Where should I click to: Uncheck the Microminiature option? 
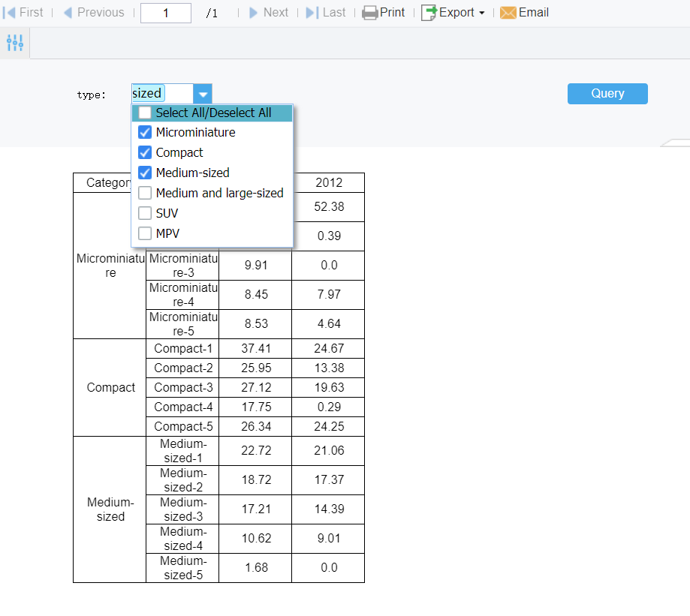[144, 132]
